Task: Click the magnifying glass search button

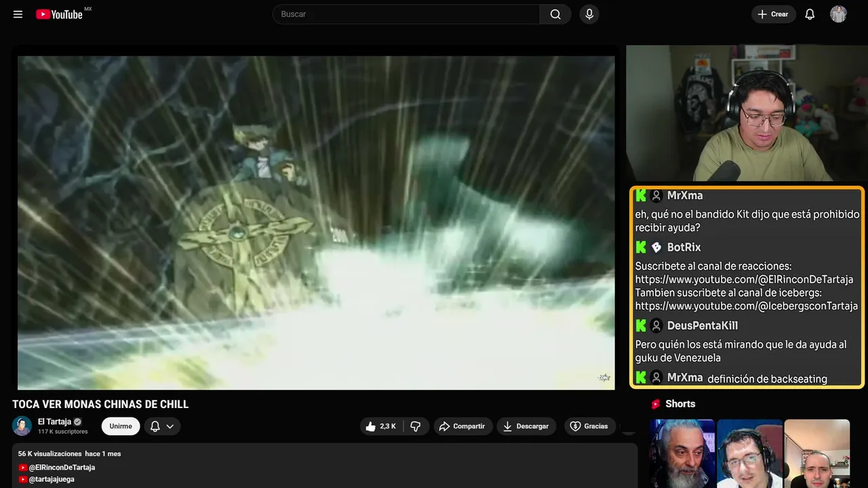Action: [555, 14]
